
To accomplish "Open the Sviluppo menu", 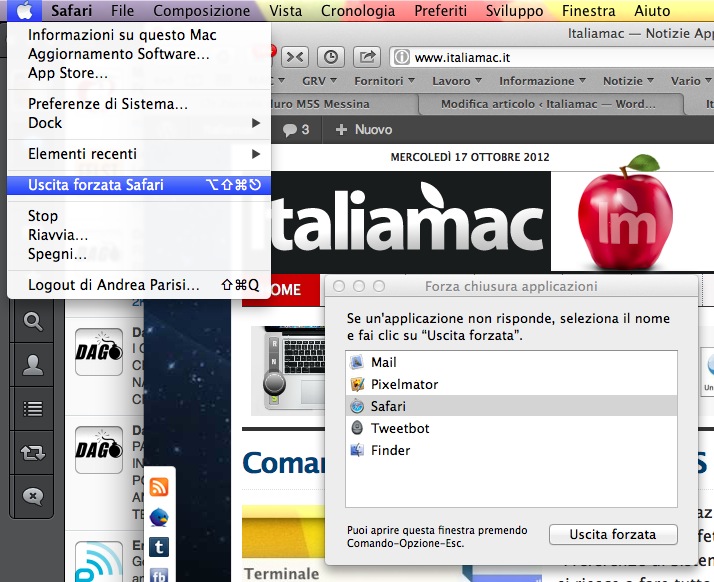I will click(515, 10).
